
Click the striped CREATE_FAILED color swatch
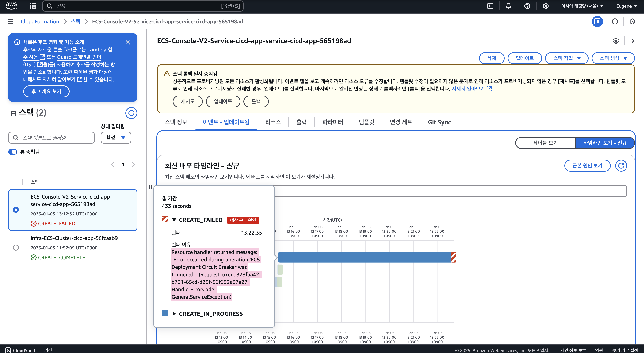[165, 219]
